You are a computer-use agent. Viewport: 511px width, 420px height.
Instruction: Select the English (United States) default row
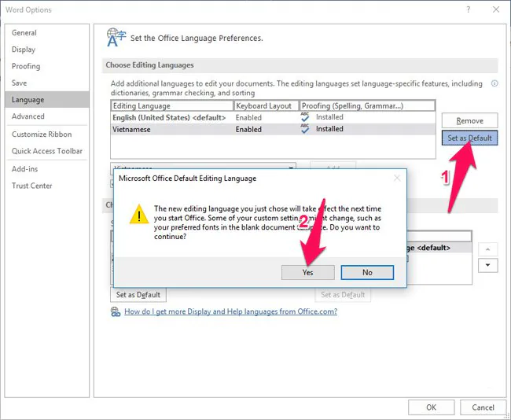point(273,117)
